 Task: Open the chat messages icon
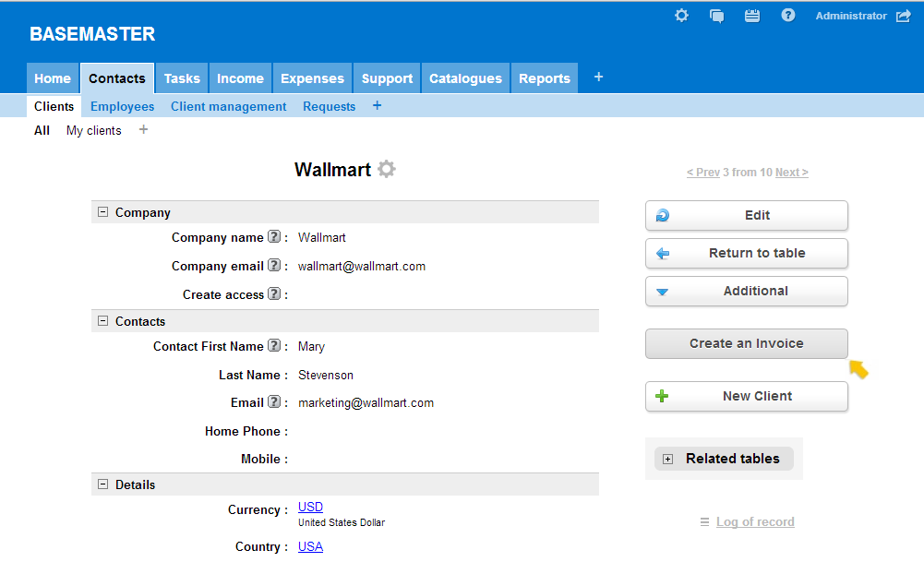pyautogui.click(x=716, y=16)
